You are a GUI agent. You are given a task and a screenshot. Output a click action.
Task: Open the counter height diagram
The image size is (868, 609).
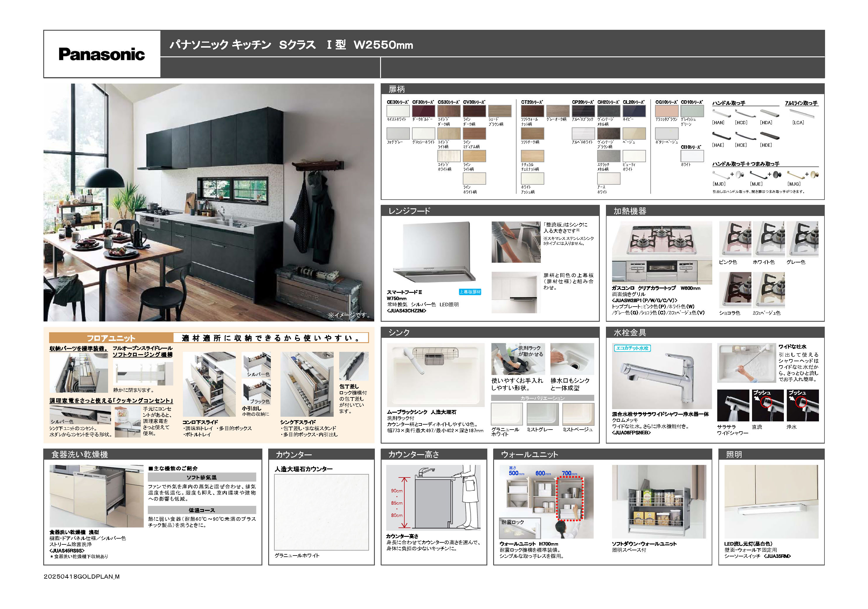433,497
